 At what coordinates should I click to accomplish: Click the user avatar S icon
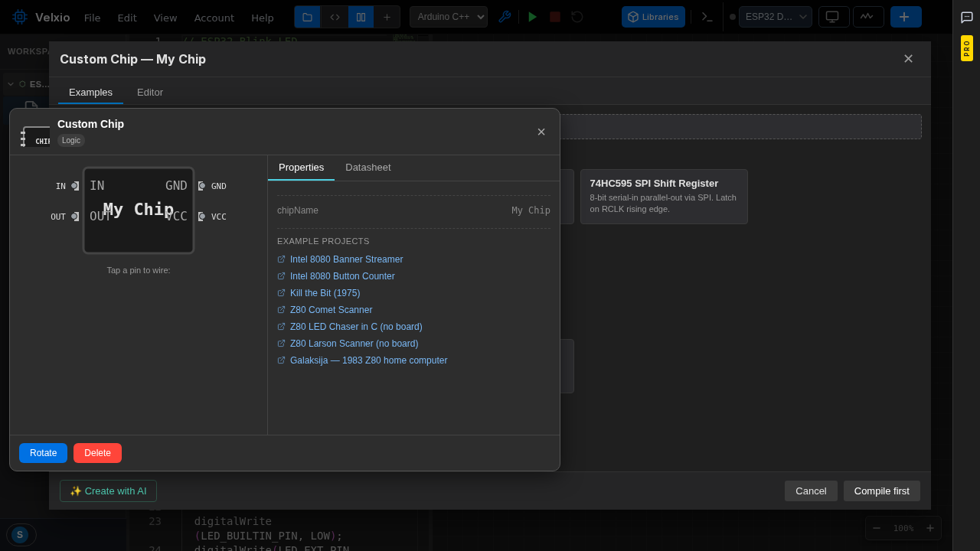pos(21,535)
